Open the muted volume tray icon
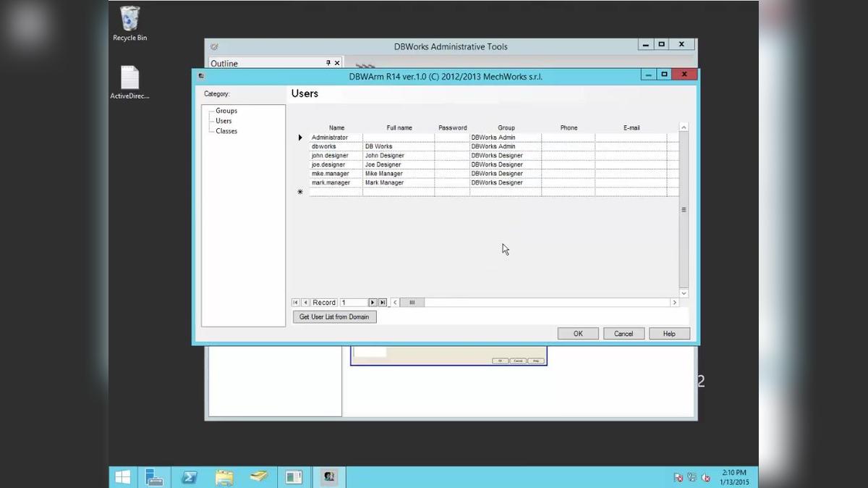The width and height of the screenshot is (868, 488). click(705, 477)
